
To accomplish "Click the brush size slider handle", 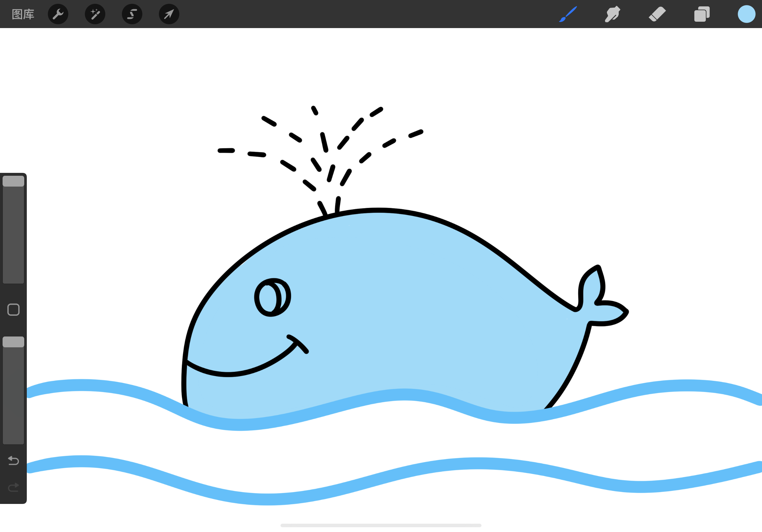I will point(13,181).
